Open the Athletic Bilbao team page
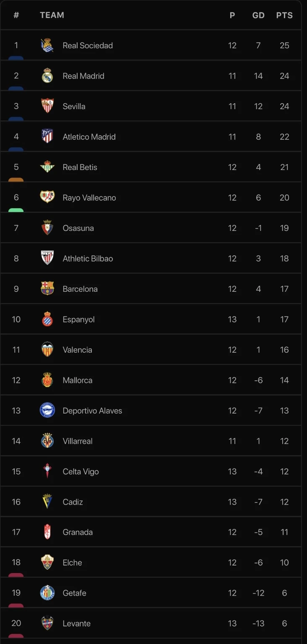Image resolution: width=307 pixels, height=644 pixels. click(x=88, y=259)
